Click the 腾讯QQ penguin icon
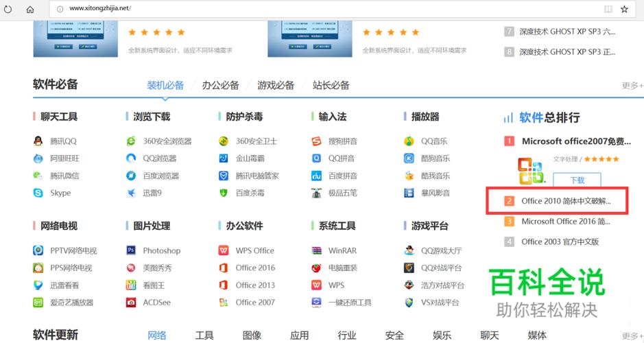The width and height of the screenshot is (644, 343). (x=38, y=141)
